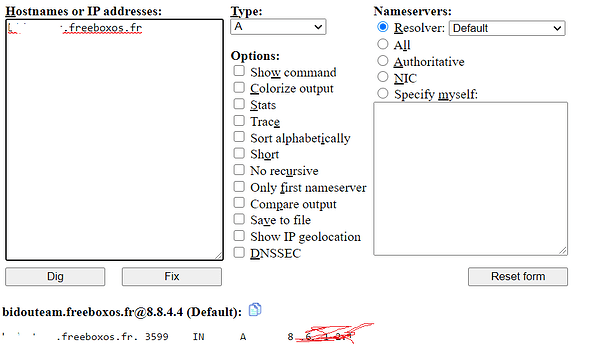Tick the Short output checkbox

coord(239,153)
